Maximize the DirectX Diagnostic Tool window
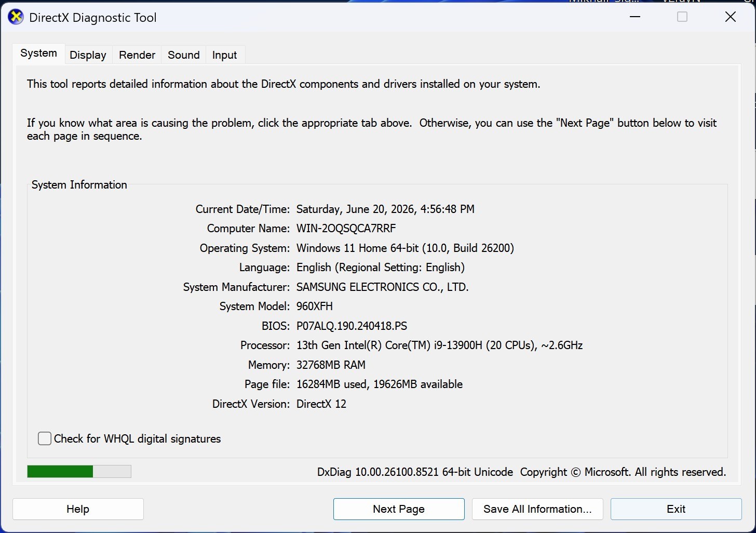Image resolution: width=756 pixels, height=533 pixels. [682, 17]
